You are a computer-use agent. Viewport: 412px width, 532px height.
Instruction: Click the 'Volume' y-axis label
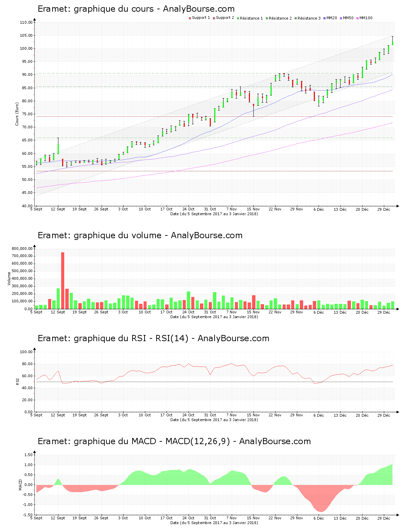click(x=9, y=278)
